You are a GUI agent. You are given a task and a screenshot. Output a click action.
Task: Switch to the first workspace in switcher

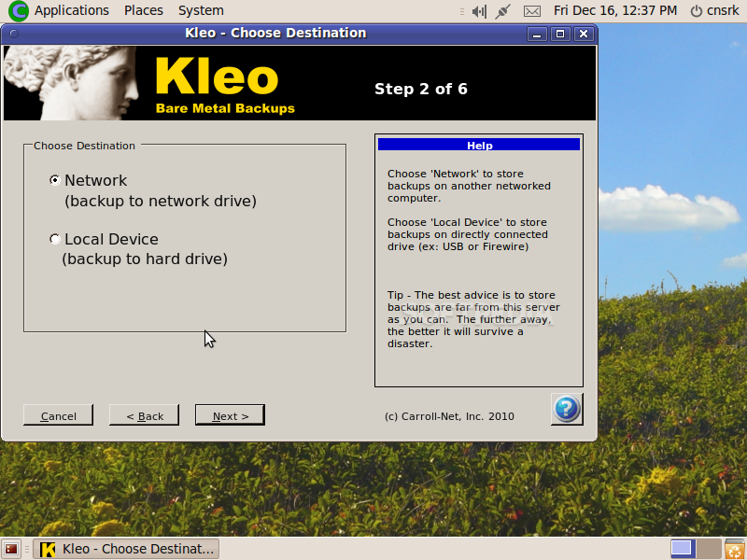[682, 549]
